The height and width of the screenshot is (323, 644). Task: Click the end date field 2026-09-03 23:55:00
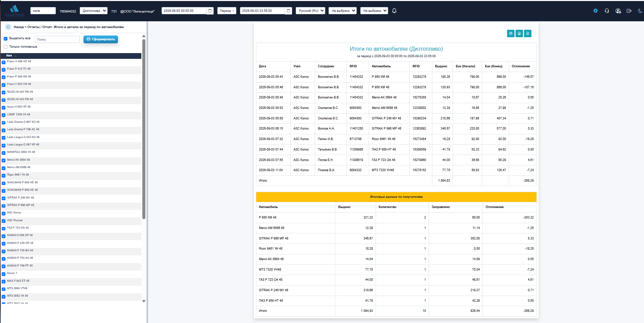click(262, 11)
